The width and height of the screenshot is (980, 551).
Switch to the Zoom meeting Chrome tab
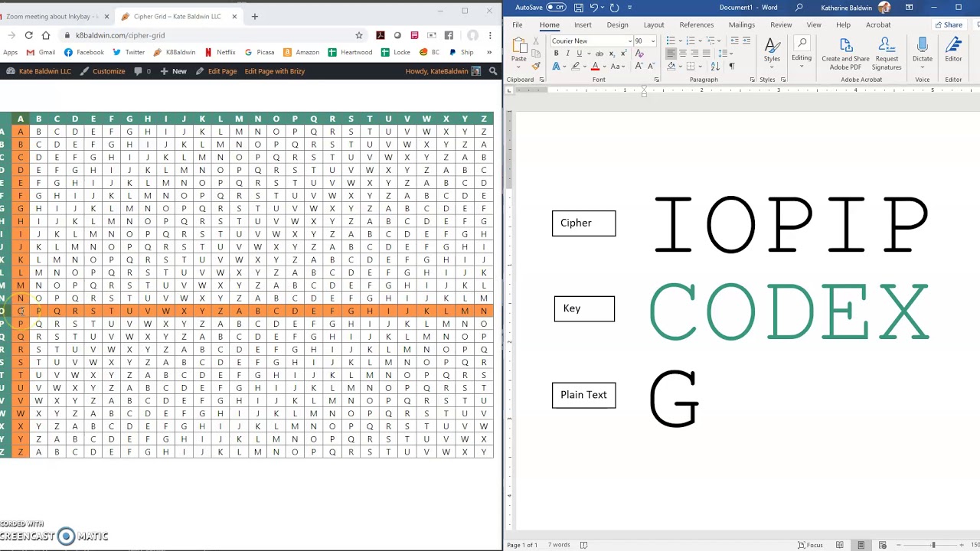coord(52,16)
